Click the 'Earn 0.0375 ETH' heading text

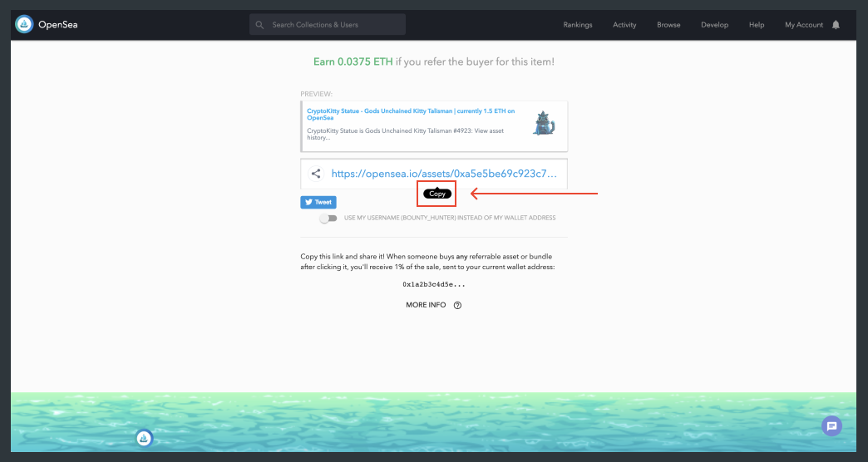[x=353, y=61]
